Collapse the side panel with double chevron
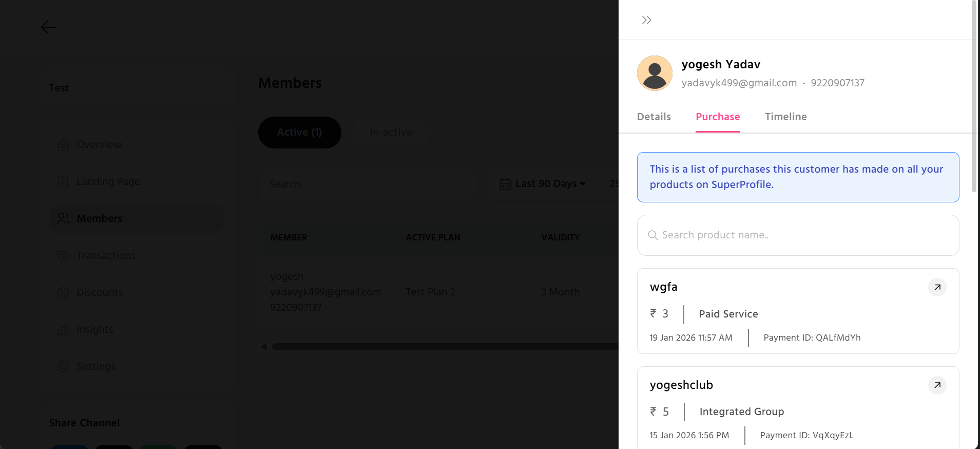The image size is (980, 449). click(x=646, y=20)
